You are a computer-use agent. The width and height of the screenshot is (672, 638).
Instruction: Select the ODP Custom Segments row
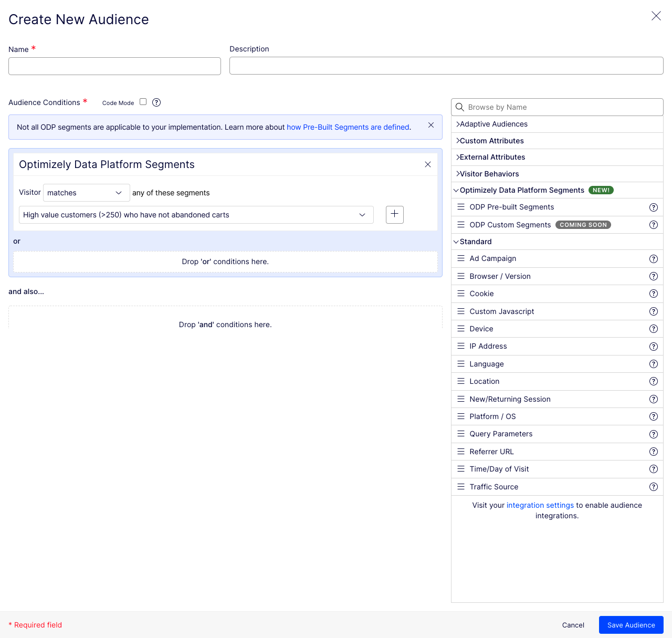pyautogui.click(x=557, y=225)
